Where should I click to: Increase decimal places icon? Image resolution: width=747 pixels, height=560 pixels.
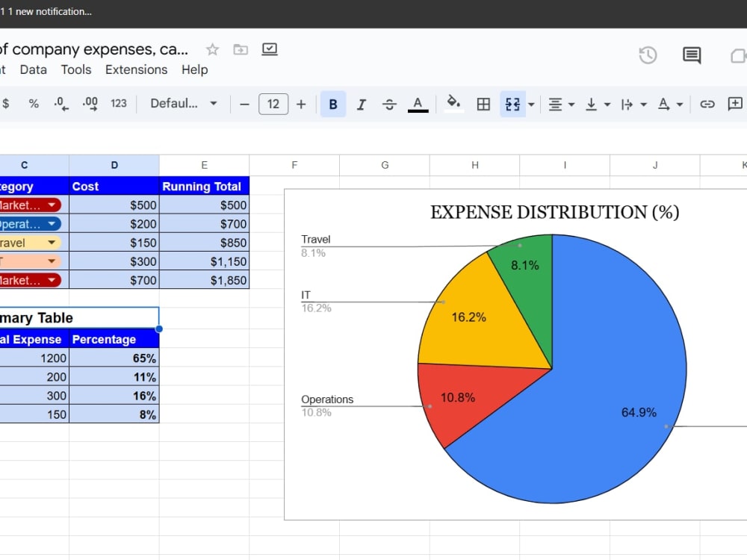click(90, 103)
